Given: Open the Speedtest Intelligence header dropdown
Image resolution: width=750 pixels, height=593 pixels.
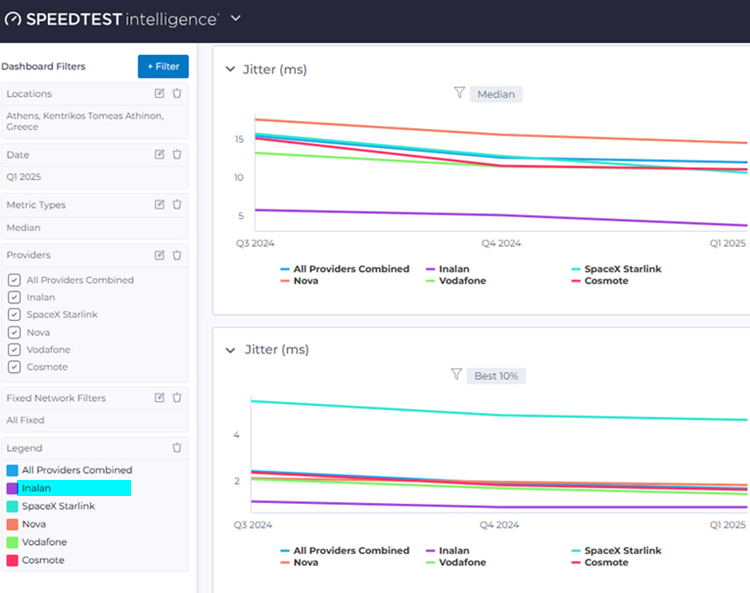Looking at the screenshot, I should coord(236,18).
